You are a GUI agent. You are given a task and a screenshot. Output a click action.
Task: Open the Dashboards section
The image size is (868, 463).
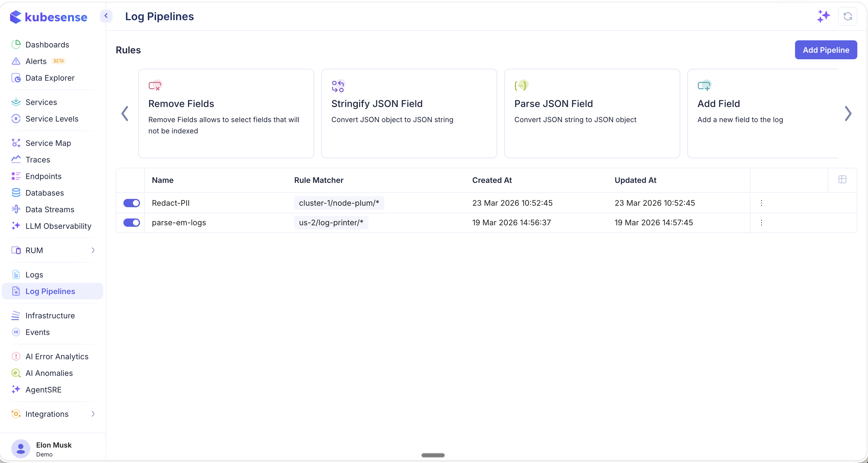47,45
